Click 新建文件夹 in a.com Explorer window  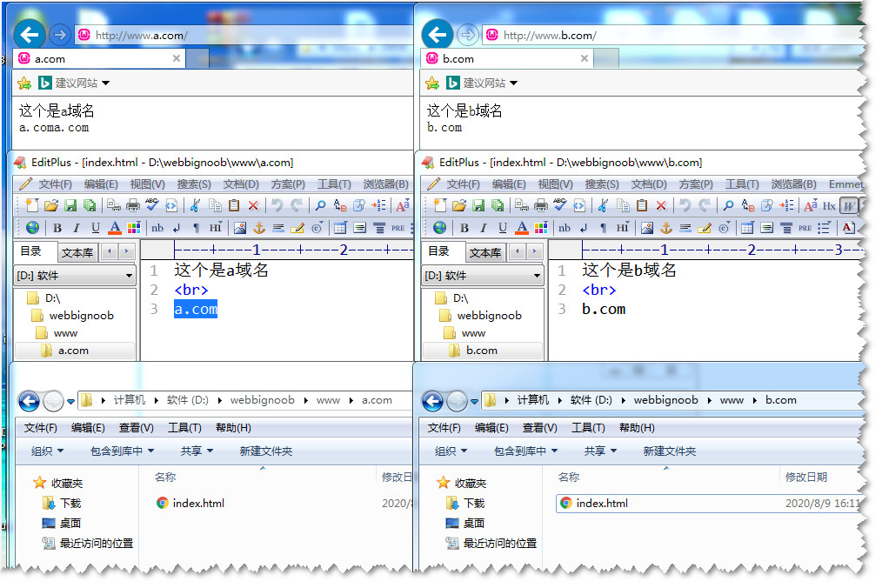(x=266, y=451)
